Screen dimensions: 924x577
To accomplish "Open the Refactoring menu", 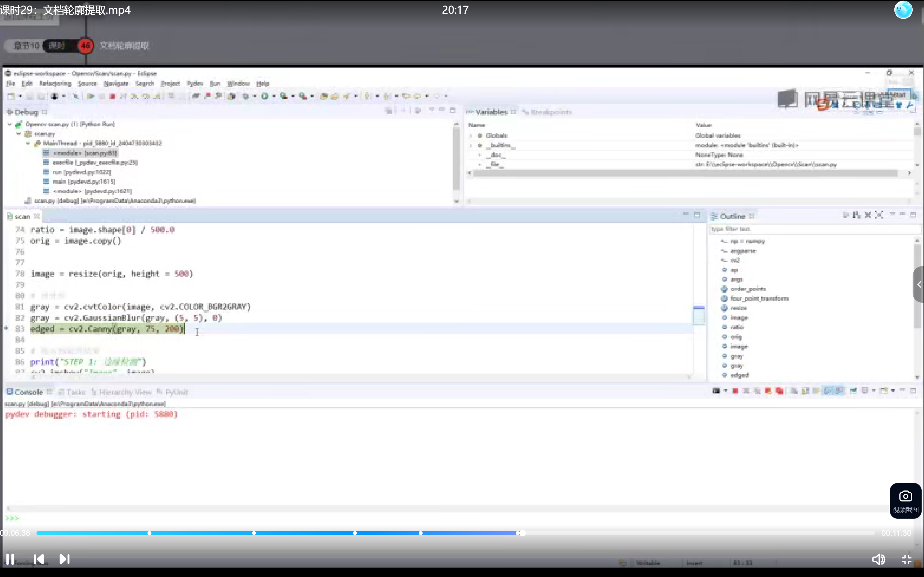I will point(55,84).
